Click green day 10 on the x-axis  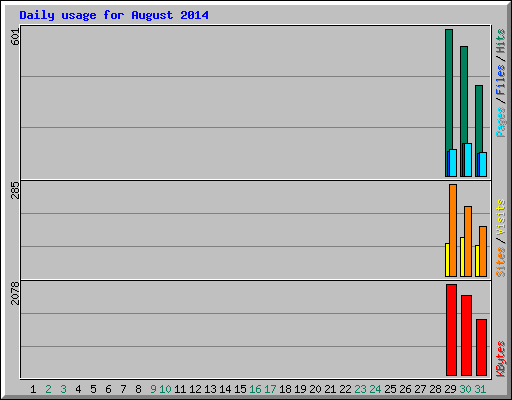165,389
